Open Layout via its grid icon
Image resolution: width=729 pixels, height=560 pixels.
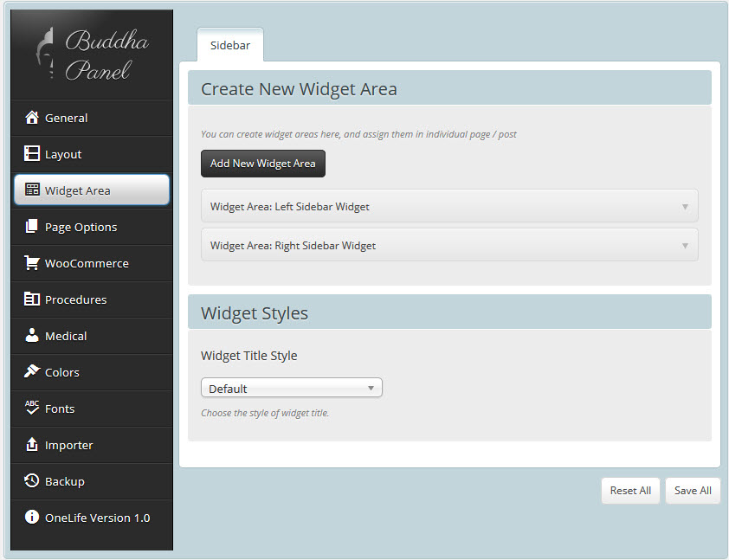(32, 154)
